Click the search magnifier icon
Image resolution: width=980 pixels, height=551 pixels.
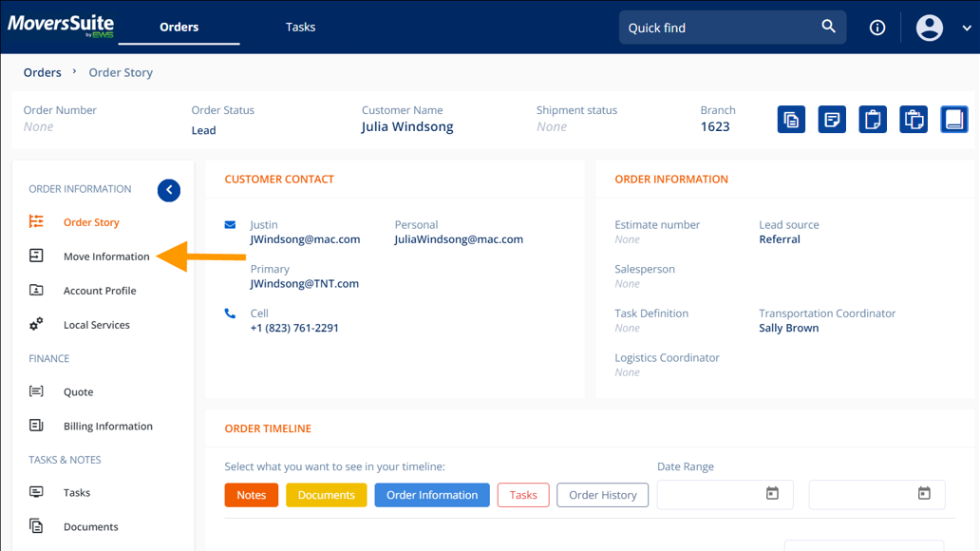click(x=828, y=27)
